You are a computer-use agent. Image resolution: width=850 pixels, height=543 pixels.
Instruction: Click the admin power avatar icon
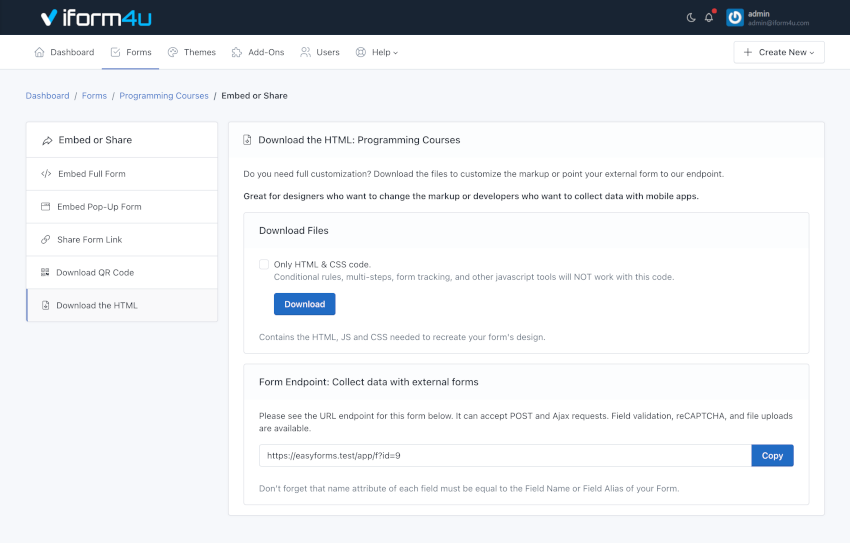[735, 18]
